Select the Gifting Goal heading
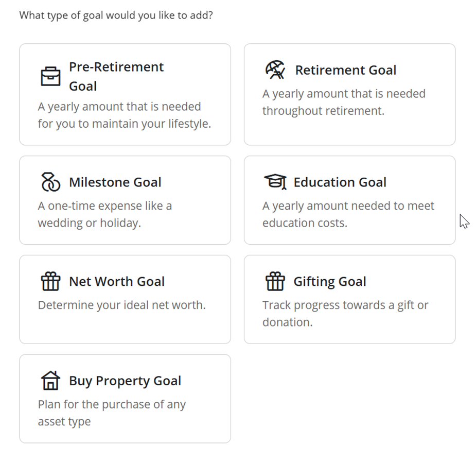Viewport: 476px width, 462px height. (x=330, y=281)
